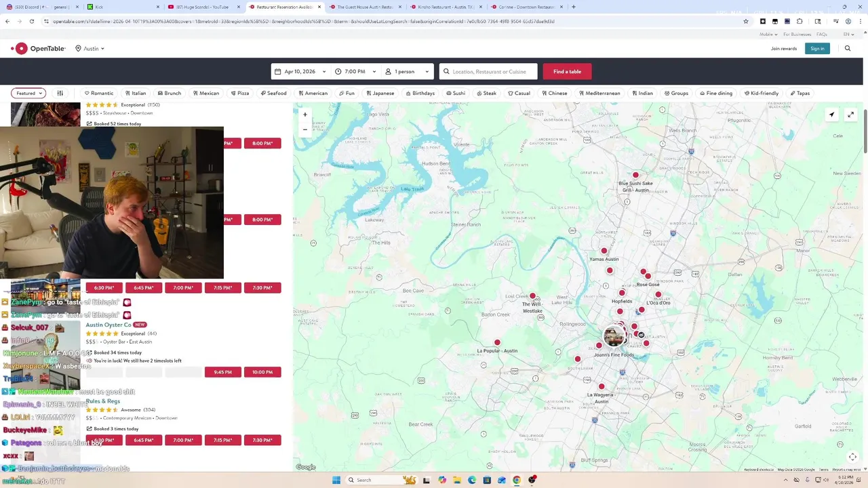The height and width of the screenshot is (488, 868).
Task: Open the For Businesses link
Action: [x=797, y=34]
